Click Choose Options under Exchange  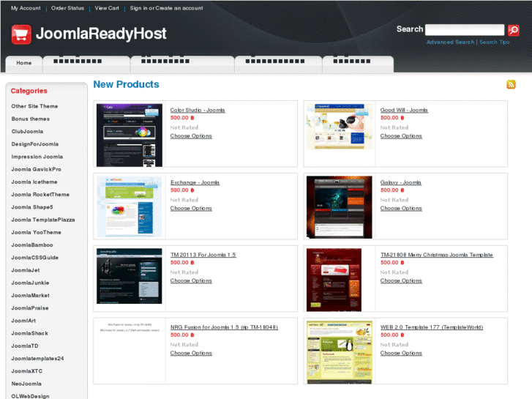point(191,208)
